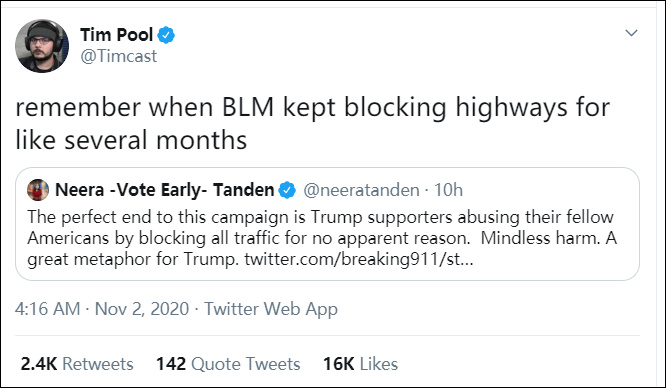This screenshot has width=666, height=388.
Task: Open the Nov 2, 2020 date link
Action: click(x=142, y=309)
